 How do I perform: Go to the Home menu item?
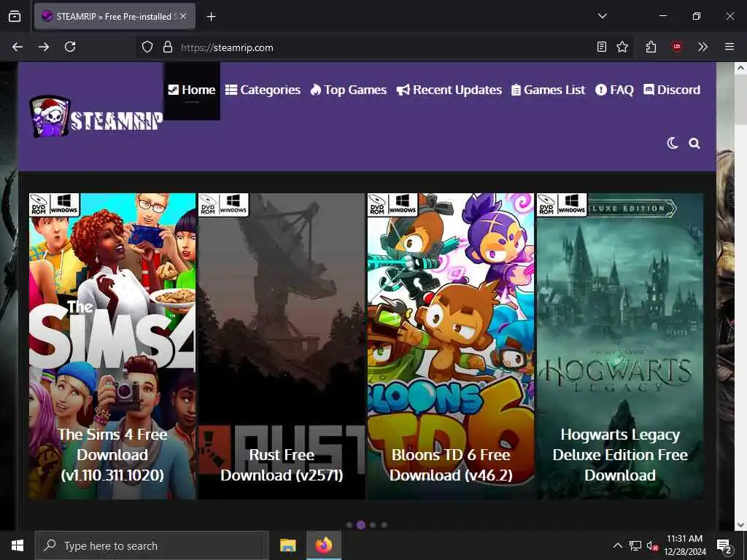click(x=192, y=90)
